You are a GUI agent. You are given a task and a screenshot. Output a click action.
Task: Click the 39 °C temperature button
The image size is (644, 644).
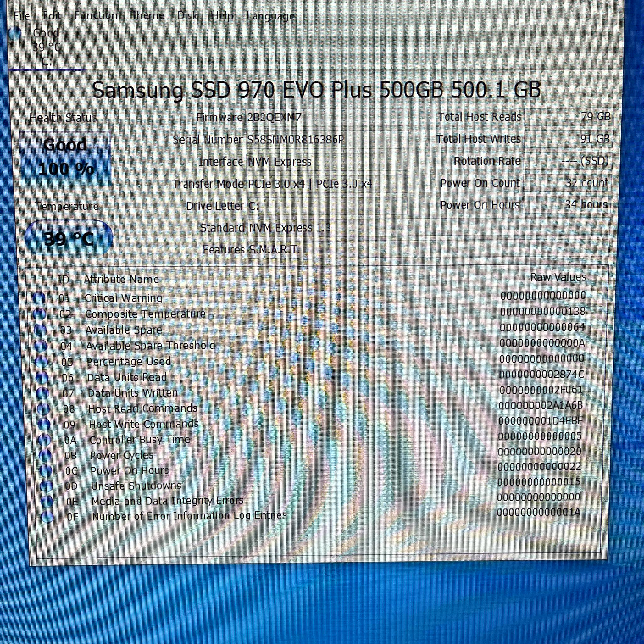click(69, 238)
